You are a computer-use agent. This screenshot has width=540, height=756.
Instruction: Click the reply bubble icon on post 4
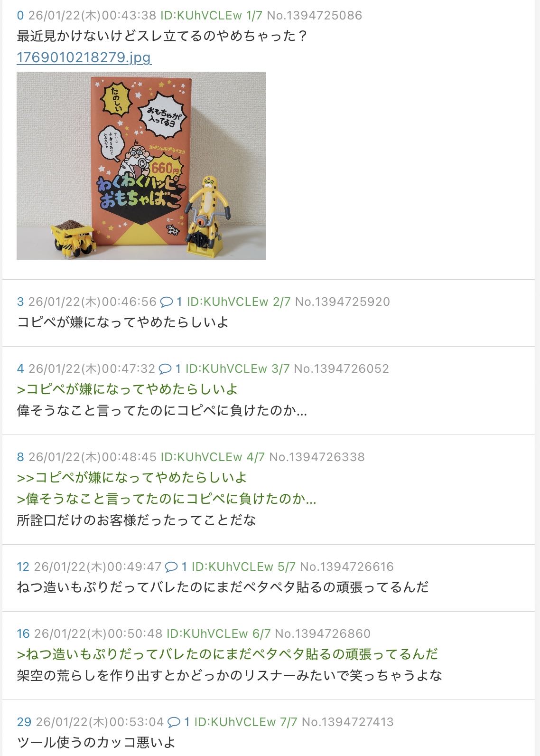(165, 369)
